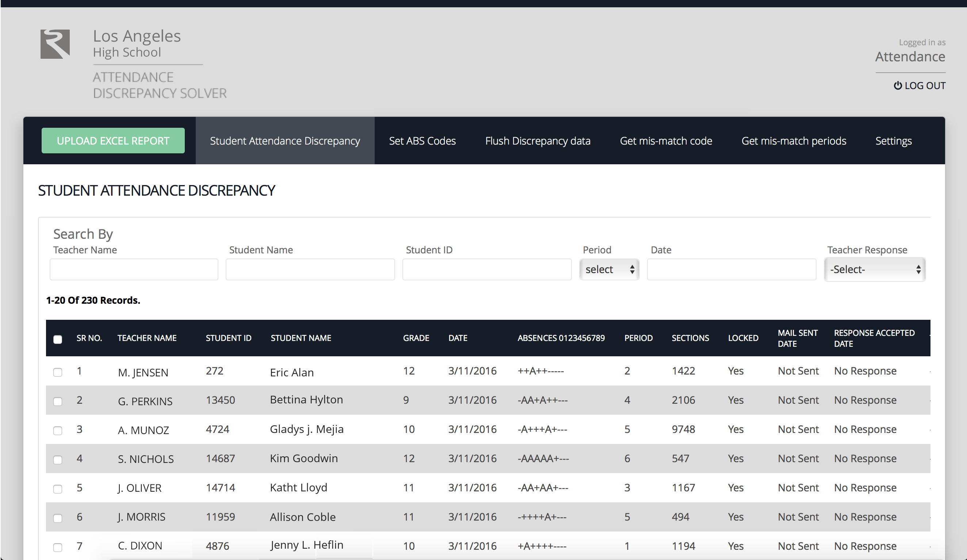Click the STUDENT ID column header
Viewport: 967px width, 560px height.
(x=228, y=338)
